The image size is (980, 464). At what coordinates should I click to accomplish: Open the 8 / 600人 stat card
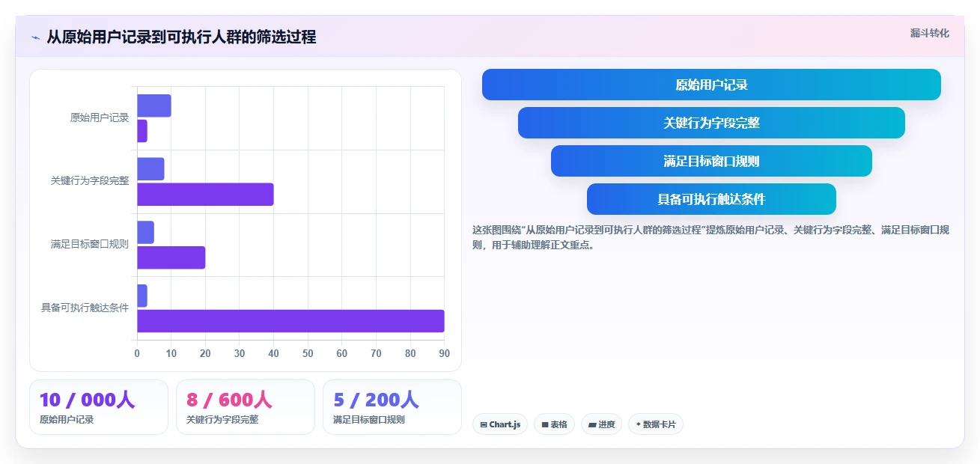pyautogui.click(x=246, y=407)
